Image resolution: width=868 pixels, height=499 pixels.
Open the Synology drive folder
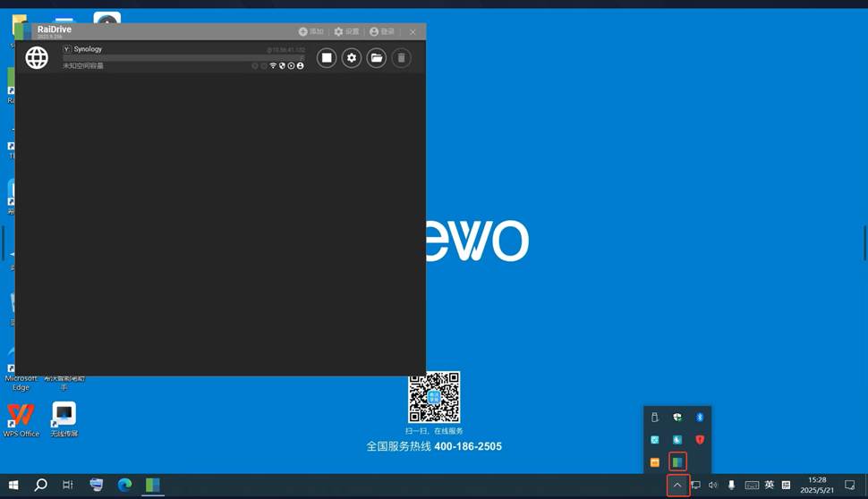point(377,58)
